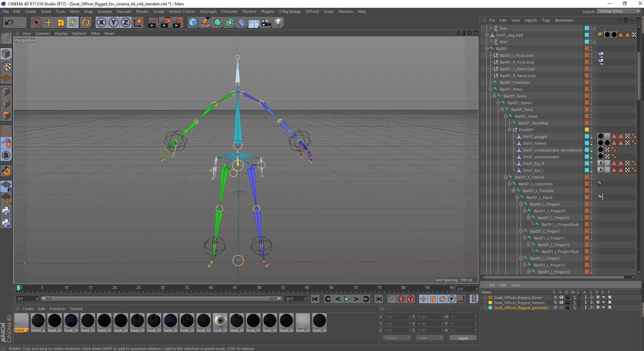This screenshot has width=644, height=351.
Task: Open the Layout dropdown
Action: (619, 11)
